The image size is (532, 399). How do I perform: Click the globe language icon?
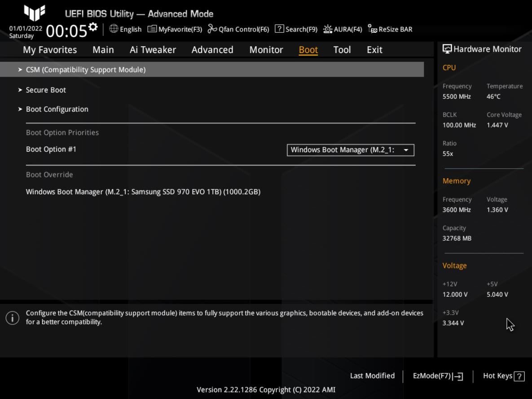pyautogui.click(x=114, y=29)
